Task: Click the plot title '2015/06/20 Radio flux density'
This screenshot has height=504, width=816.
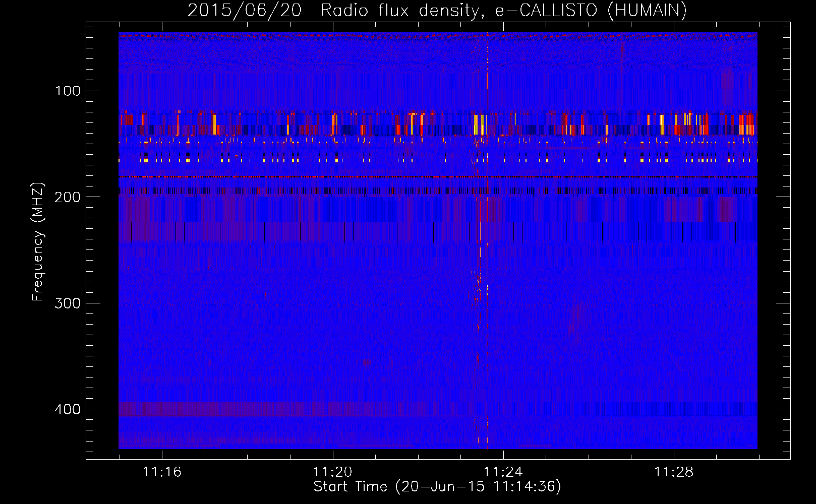Action: point(437,10)
